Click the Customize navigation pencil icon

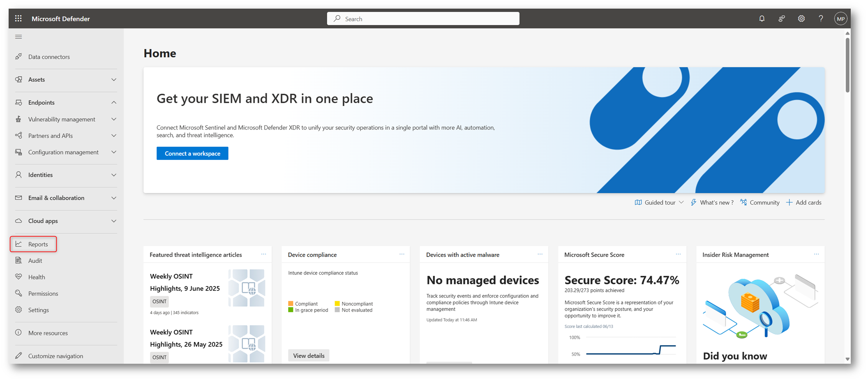pos(18,356)
